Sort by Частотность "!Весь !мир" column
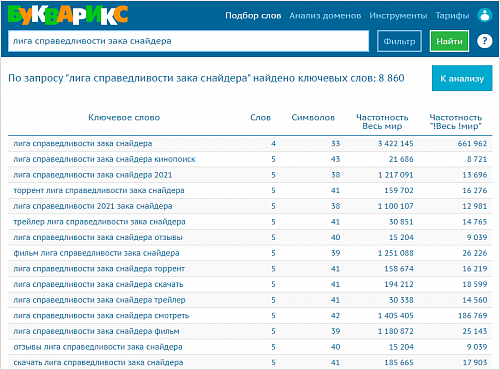Image resolution: width=500 pixels, height=370 pixels. [456, 122]
